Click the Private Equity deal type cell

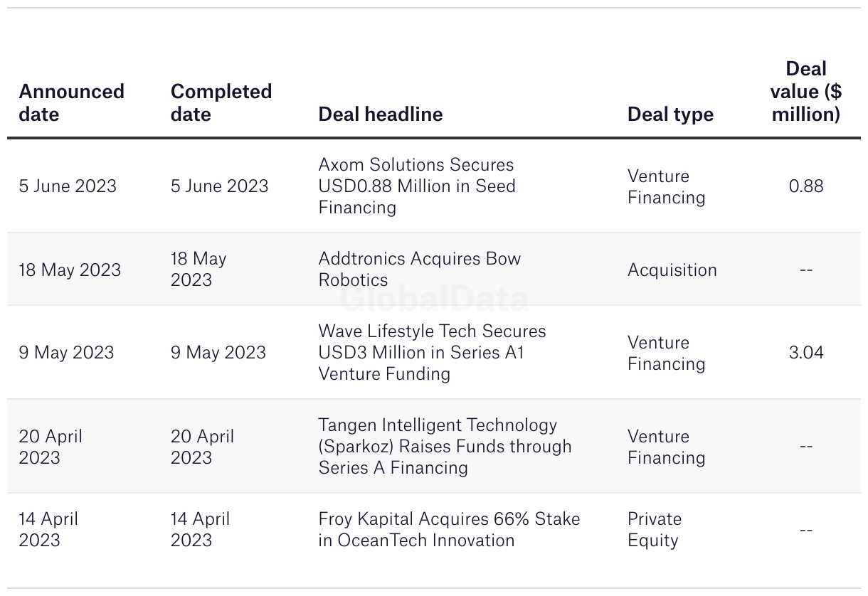[x=655, y=529]
